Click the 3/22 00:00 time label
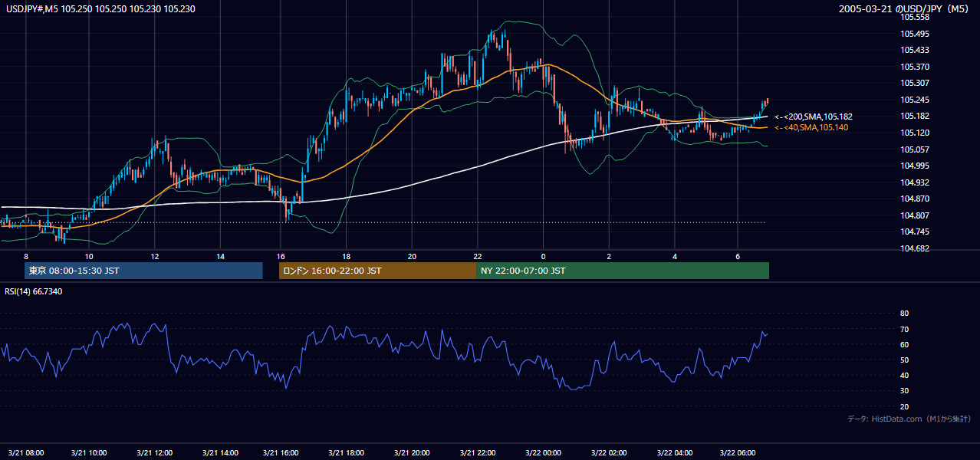 tap(543, 452)
